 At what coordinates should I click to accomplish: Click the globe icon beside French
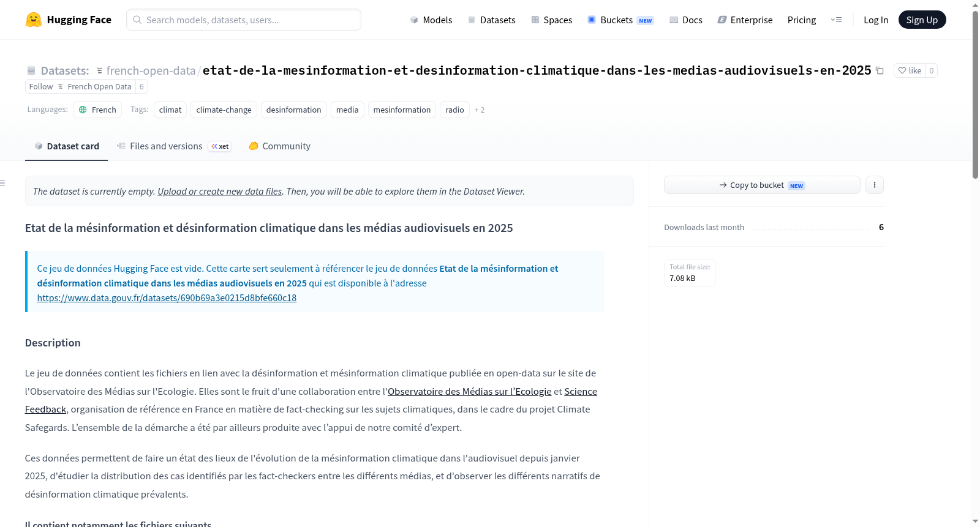[x=83, y=110]
